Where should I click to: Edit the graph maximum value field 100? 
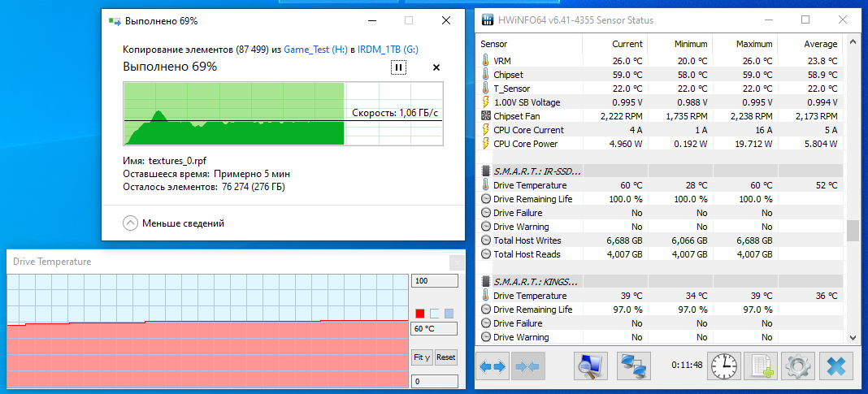tap(435, 281)
